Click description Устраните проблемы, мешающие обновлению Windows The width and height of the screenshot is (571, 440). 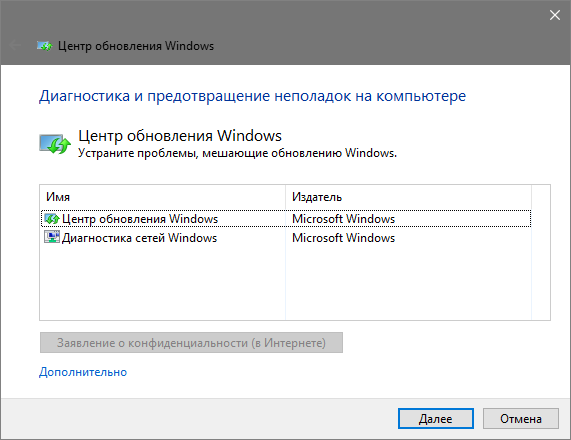pyautogui.click(x=237, y=153)
